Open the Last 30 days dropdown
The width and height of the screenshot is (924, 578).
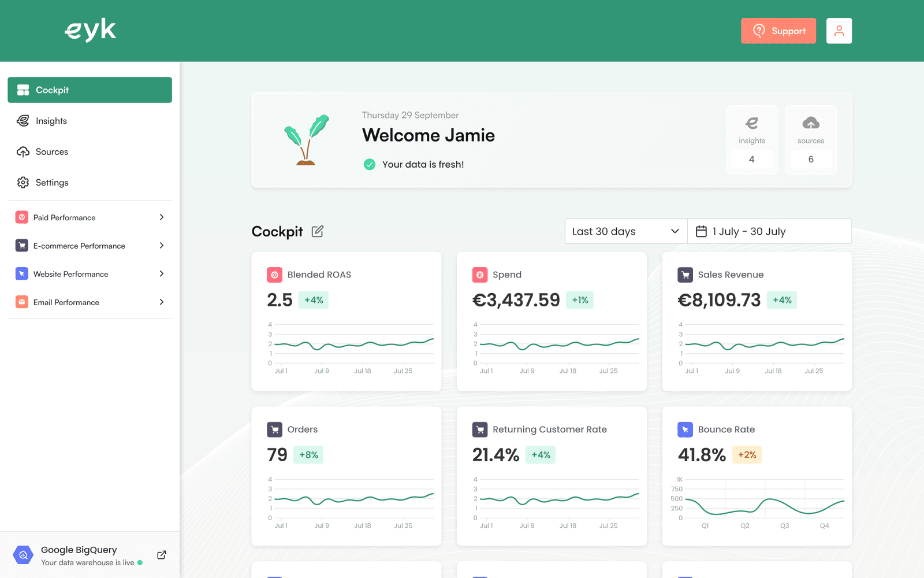(626, 231)
